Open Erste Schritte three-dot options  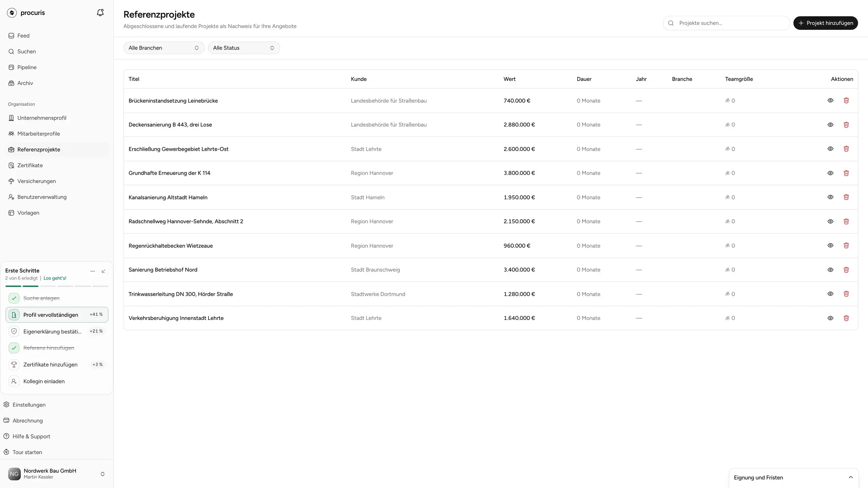click(93, 271)
